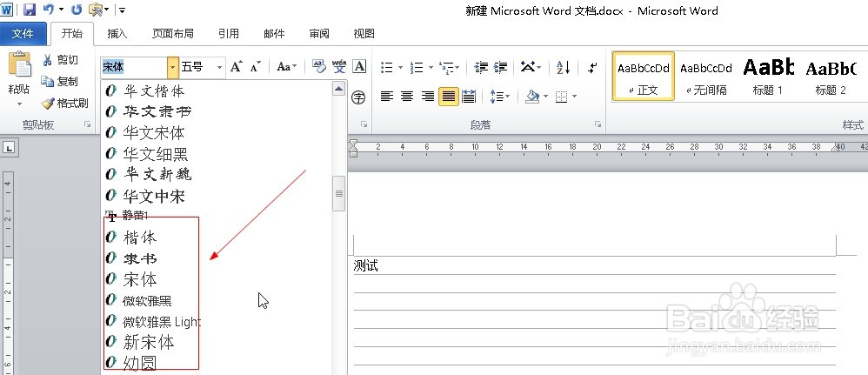Click the Center alignment icon
Viewport: 868px width, 375px height.
pos(407,97)
